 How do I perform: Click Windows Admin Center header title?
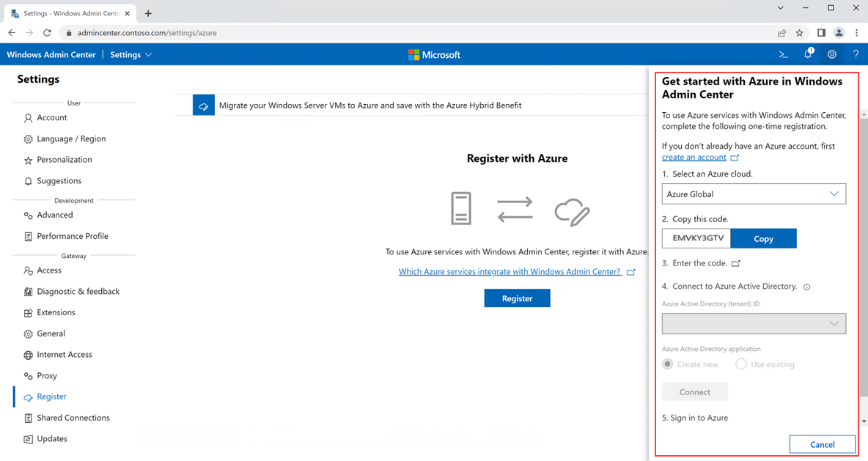[x=51, y=55]
